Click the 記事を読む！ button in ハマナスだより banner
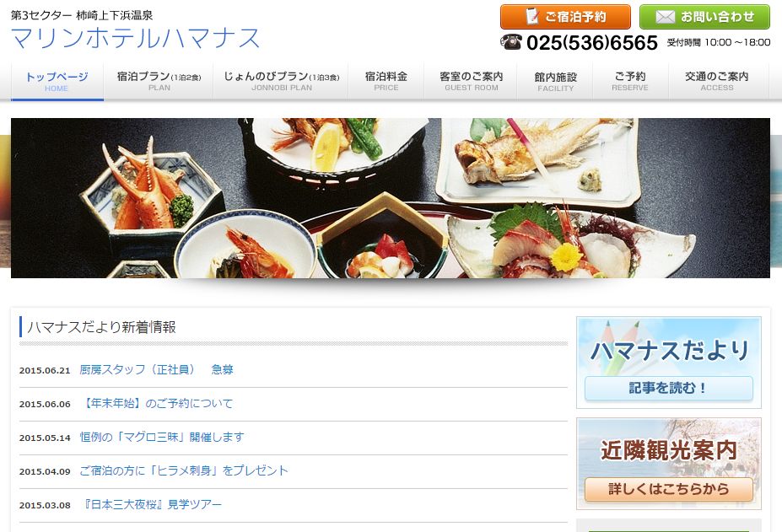The height and width of the screenshot is (532, 782). coord(668,389)
